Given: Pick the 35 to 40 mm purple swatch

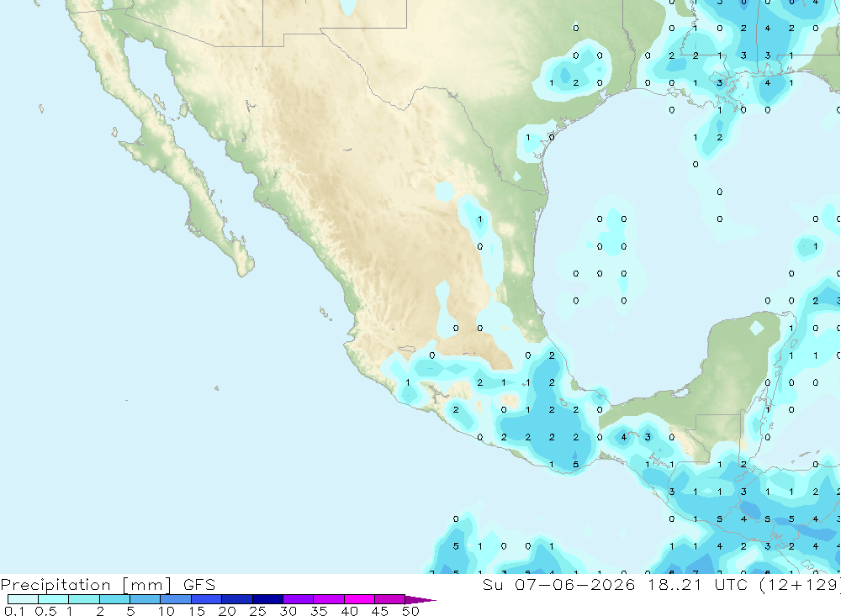Looking at the screenshot, I should click(329, 599).
